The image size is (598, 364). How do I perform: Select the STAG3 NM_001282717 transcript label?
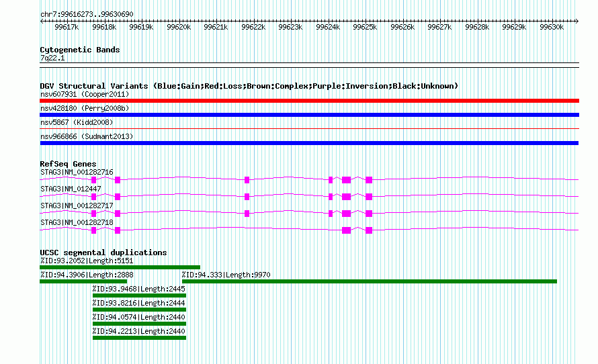[x=77, y=206]
